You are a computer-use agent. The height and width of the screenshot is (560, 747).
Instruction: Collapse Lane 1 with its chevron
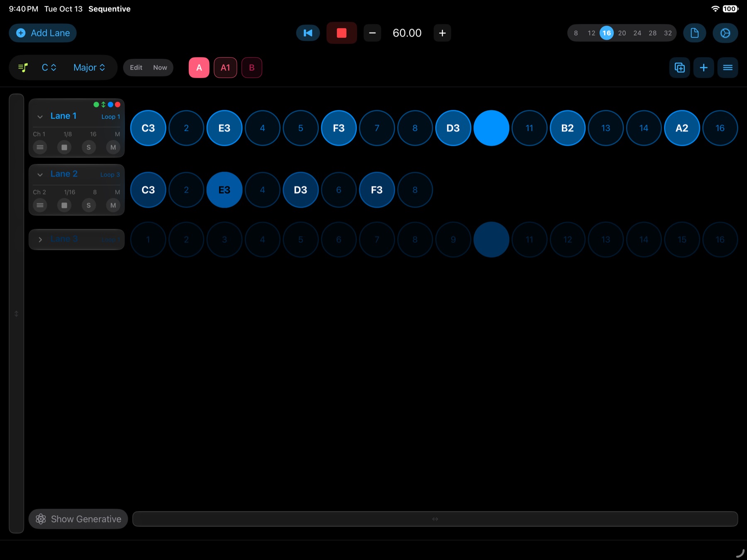[x=40, y=117]
